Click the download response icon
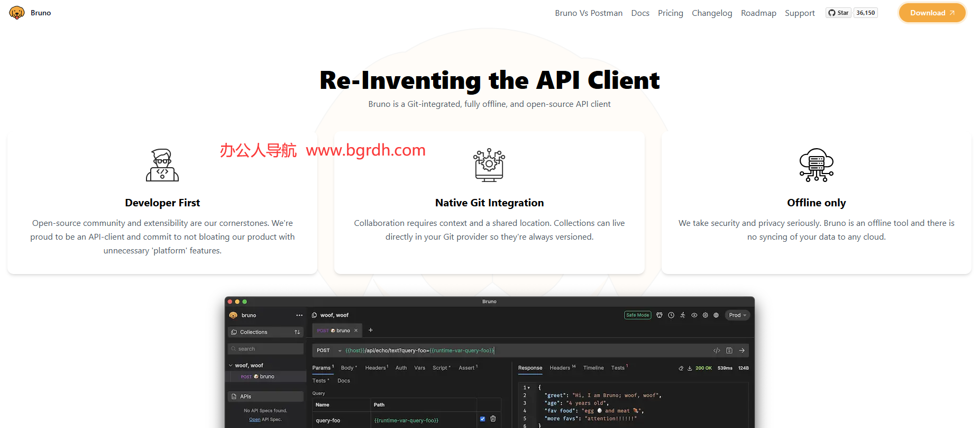The height and width of the screenshot is (428, 980). 690,368
